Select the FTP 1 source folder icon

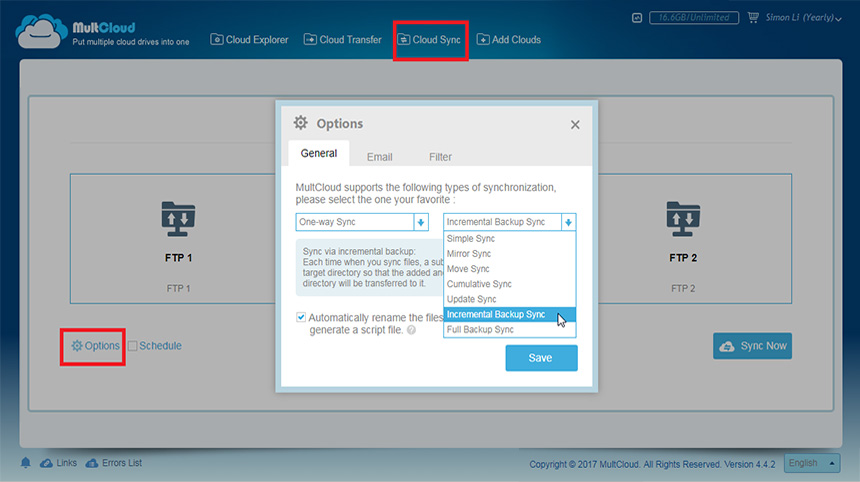[178, 219]
